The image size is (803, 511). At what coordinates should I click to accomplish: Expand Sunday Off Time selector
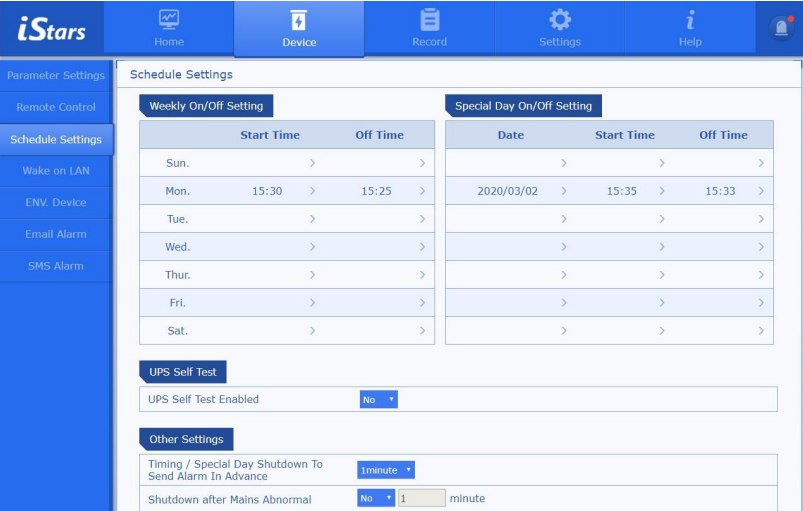[x=422, y=163]
